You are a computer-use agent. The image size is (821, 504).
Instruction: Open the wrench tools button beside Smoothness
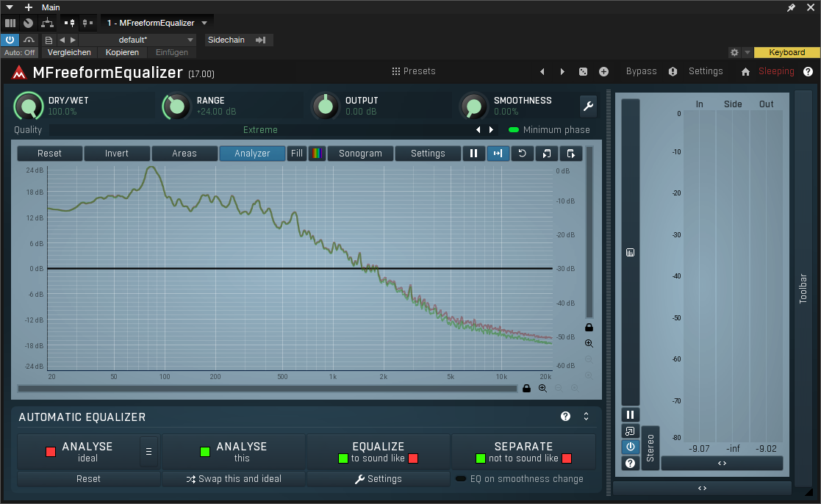click(588, 106)
